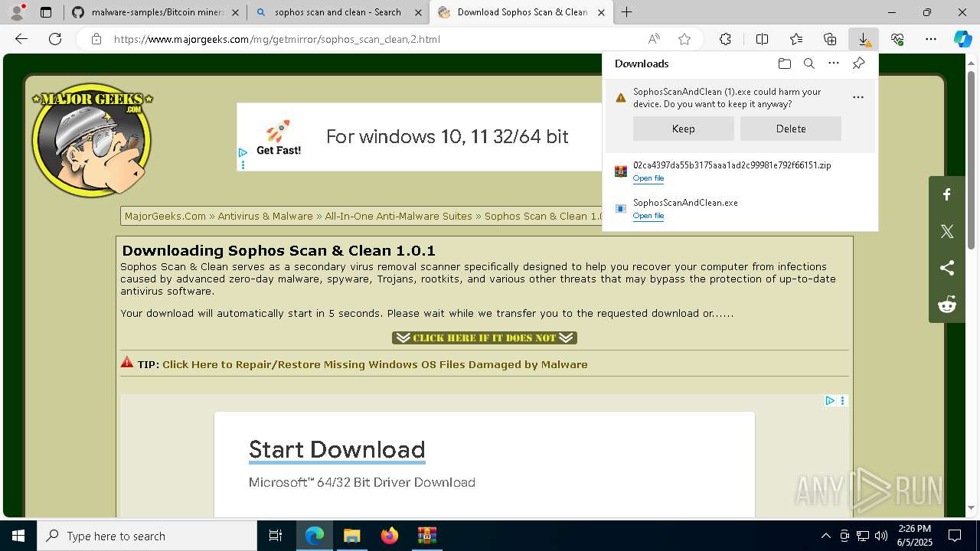Open the generic share icon
Screen dimensions: 980x551
tap(947, 268)
